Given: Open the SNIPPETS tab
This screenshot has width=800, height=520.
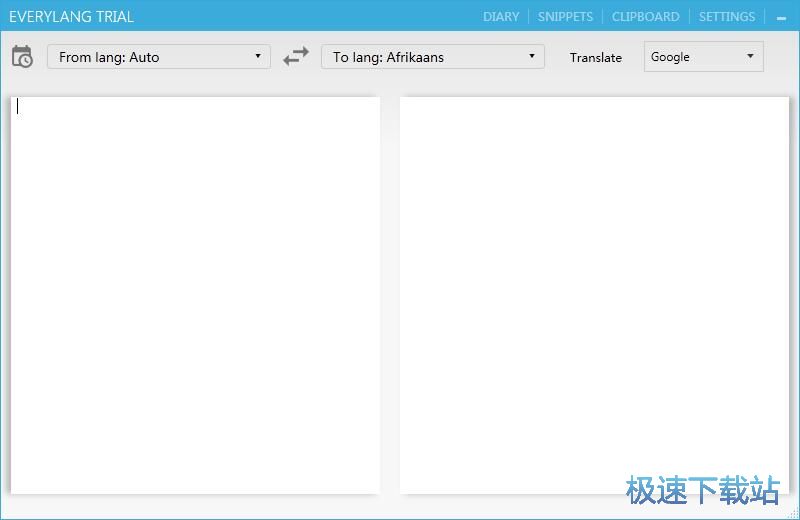Looking at the screenshot, I should (x=565, y=17).
